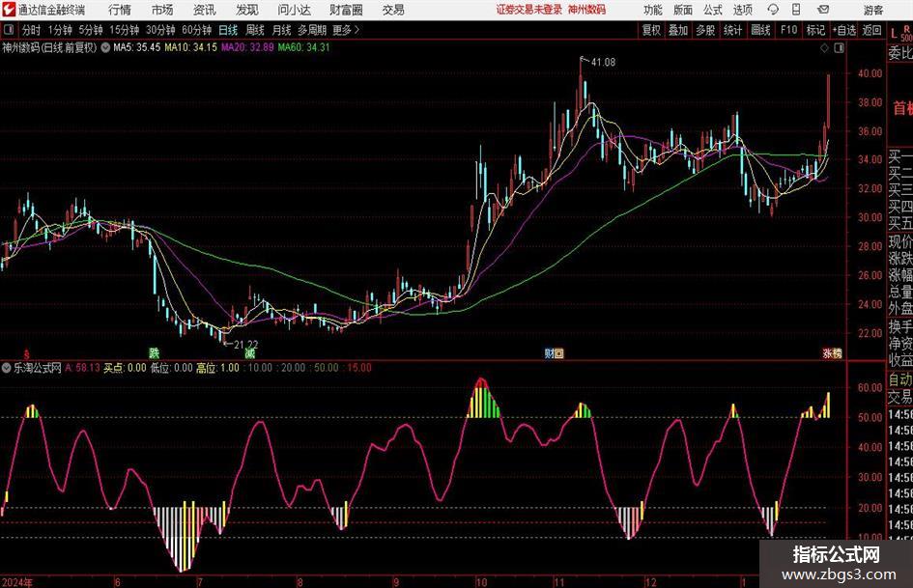Viewport: 913px width, 588px height.
Task: Click the 神州数码 stock name in title bar
Action: click(x=586, y=10)
